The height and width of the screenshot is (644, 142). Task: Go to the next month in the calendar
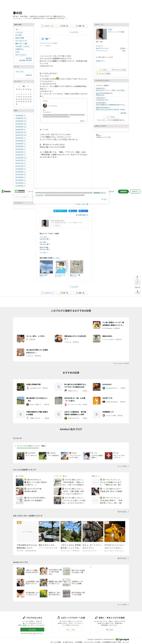tap(28, 86)
